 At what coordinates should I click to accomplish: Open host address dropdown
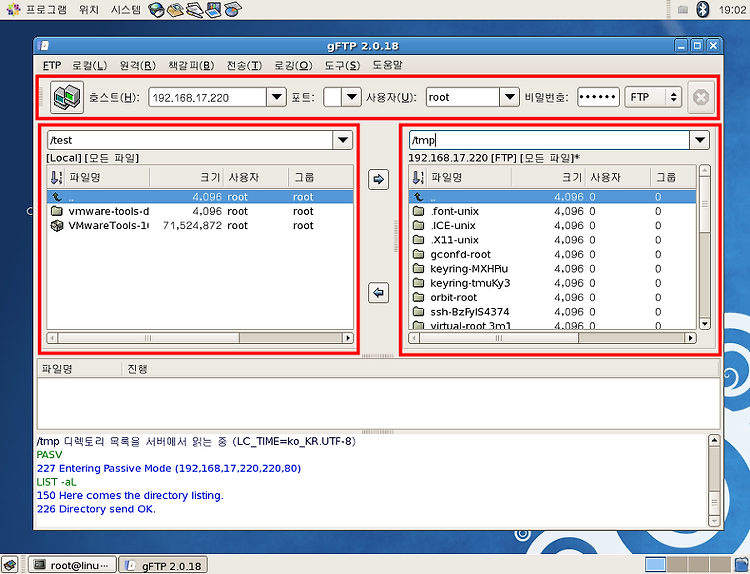pyautogui.click(x=276, y=97)
